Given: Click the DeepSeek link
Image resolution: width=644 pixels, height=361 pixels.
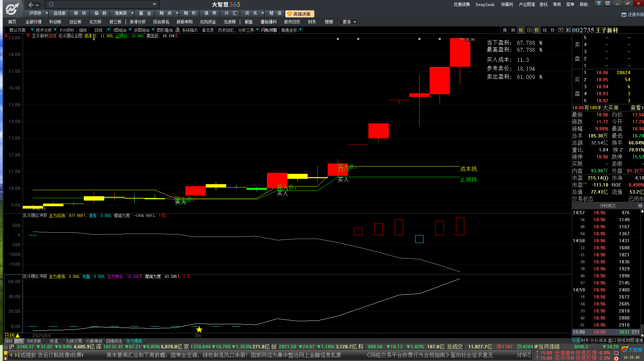Looking at the screenshot, I should tap(485, 4).
